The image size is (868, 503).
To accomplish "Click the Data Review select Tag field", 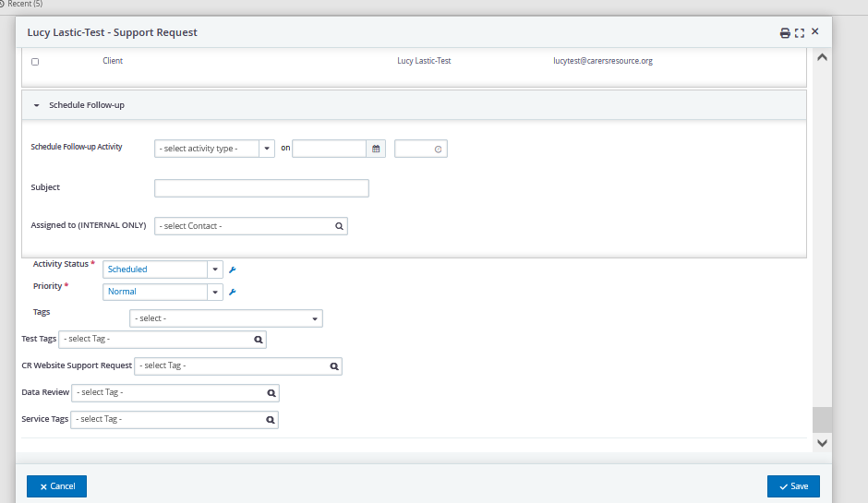I will click(175, 393).
